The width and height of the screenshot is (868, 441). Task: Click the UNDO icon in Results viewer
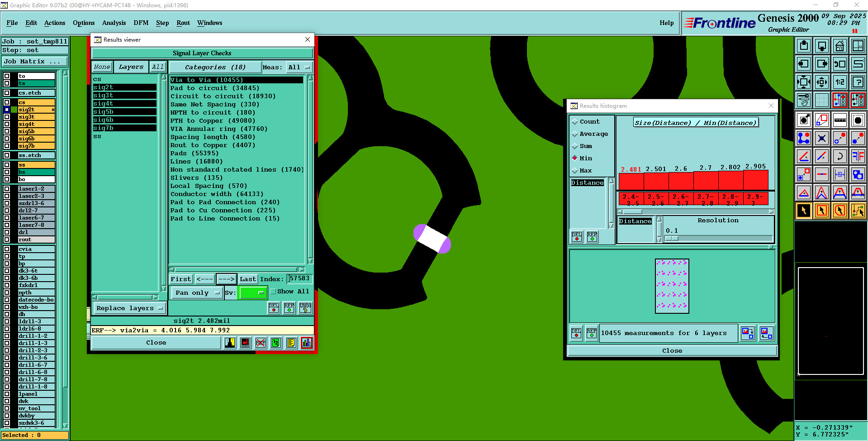[x=305, y=308]
